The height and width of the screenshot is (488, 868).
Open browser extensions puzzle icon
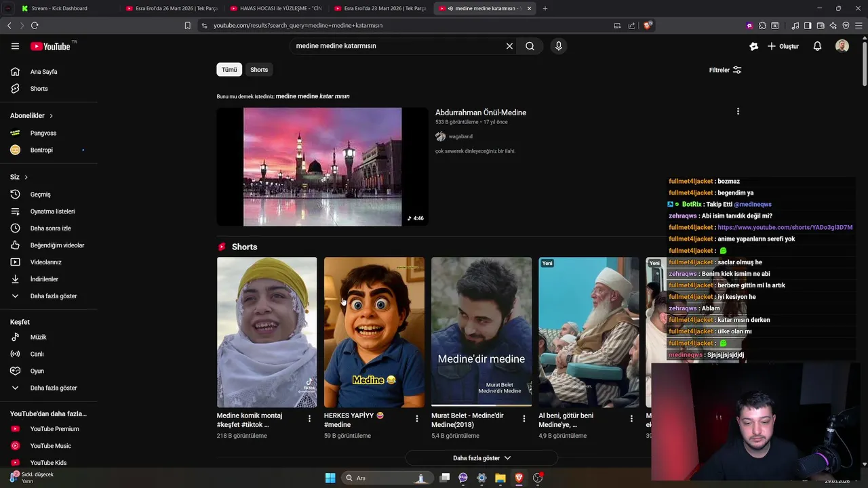tap(762, 25)
